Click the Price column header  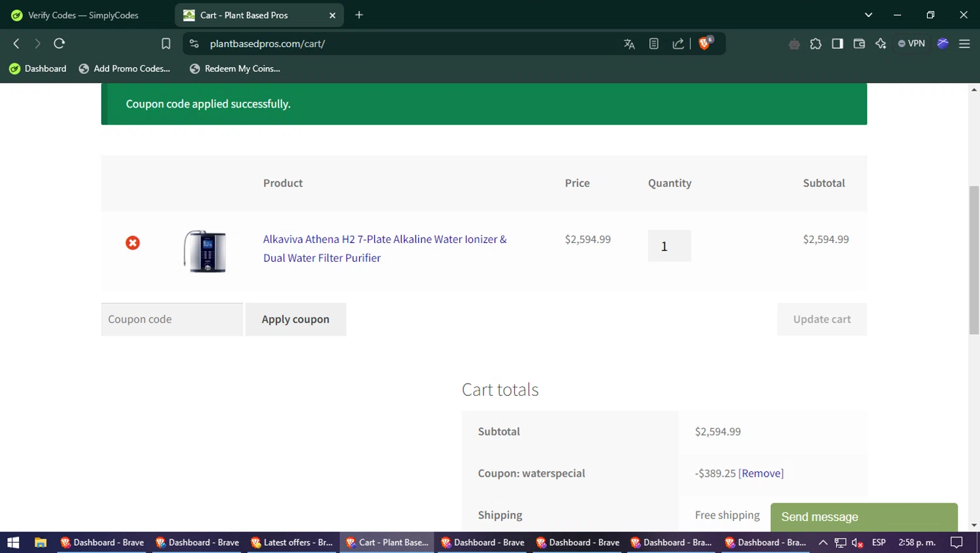point(578,183)
